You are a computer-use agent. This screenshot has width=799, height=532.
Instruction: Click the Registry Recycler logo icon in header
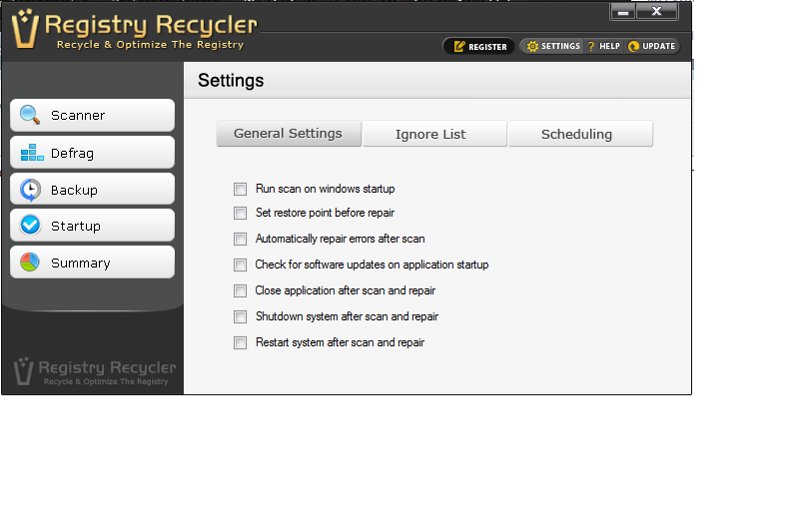point(26,29)
